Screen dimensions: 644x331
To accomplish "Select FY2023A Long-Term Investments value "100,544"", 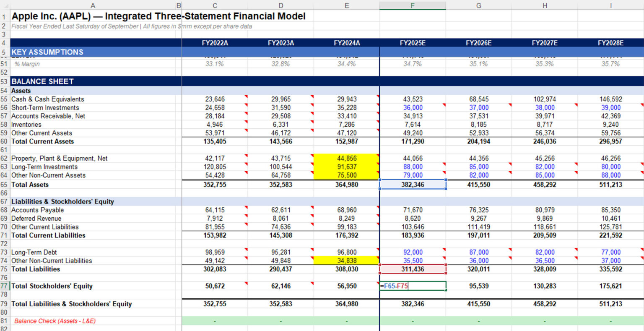I will click(x=280, y=167).
